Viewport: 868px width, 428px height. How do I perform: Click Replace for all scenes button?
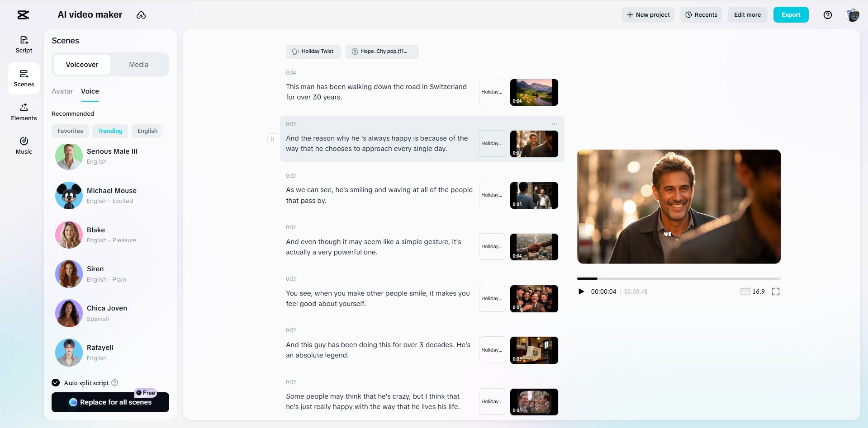point(110,402)
